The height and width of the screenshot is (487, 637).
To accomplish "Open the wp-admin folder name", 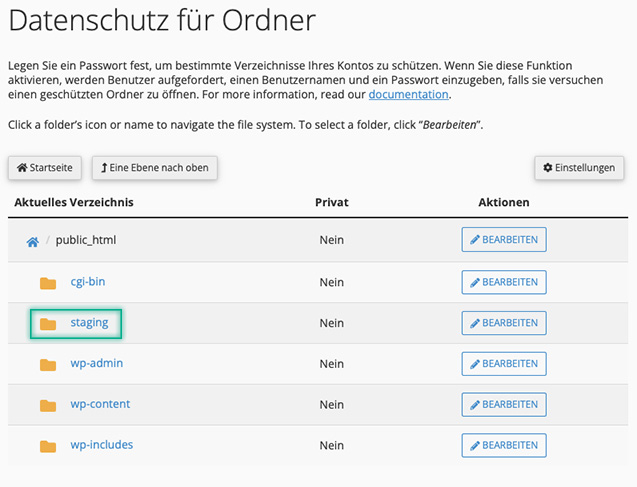I will [x=97, y=363].
